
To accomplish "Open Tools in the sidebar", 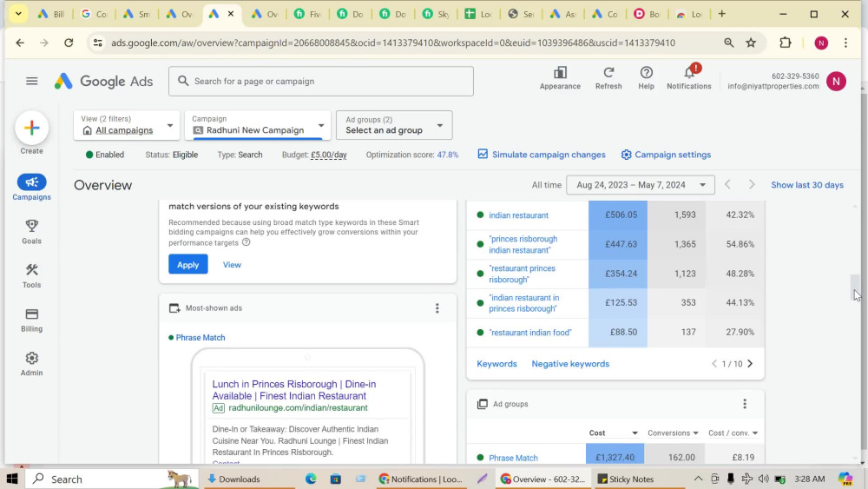I will [31, 275].
